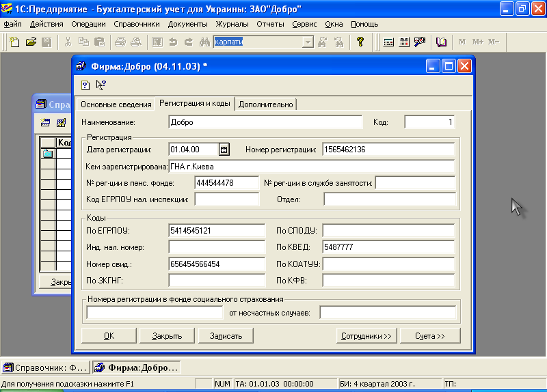This screenshot has height=392, width=547.
Task: Click the OK button
Action: pyautogui.click(x=109, y=336)
